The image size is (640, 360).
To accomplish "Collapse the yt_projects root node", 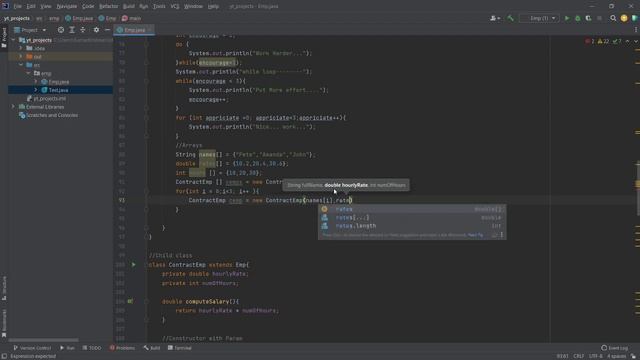I will click(x=13, y=40).
